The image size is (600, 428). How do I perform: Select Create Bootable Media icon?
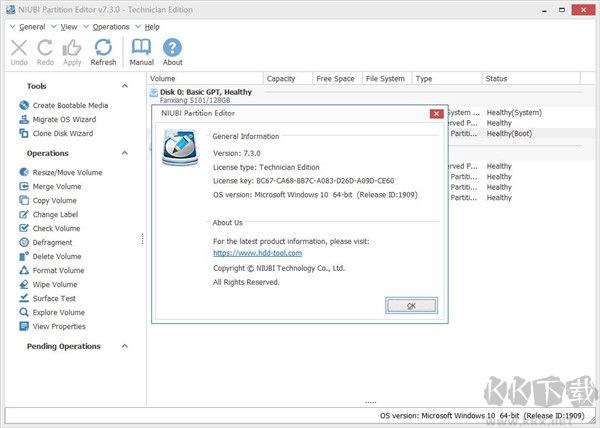coord(24,105)
